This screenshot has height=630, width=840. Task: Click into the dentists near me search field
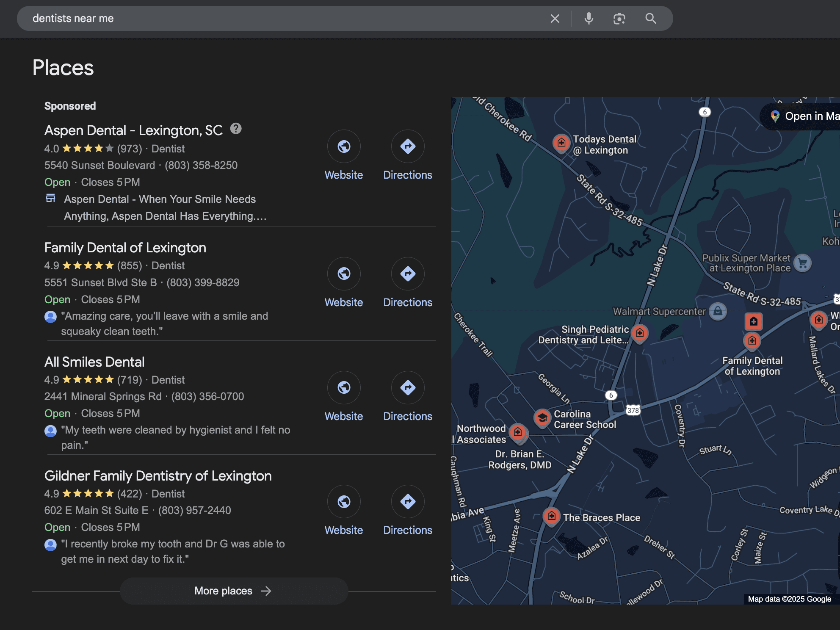[x=254, y=19]
